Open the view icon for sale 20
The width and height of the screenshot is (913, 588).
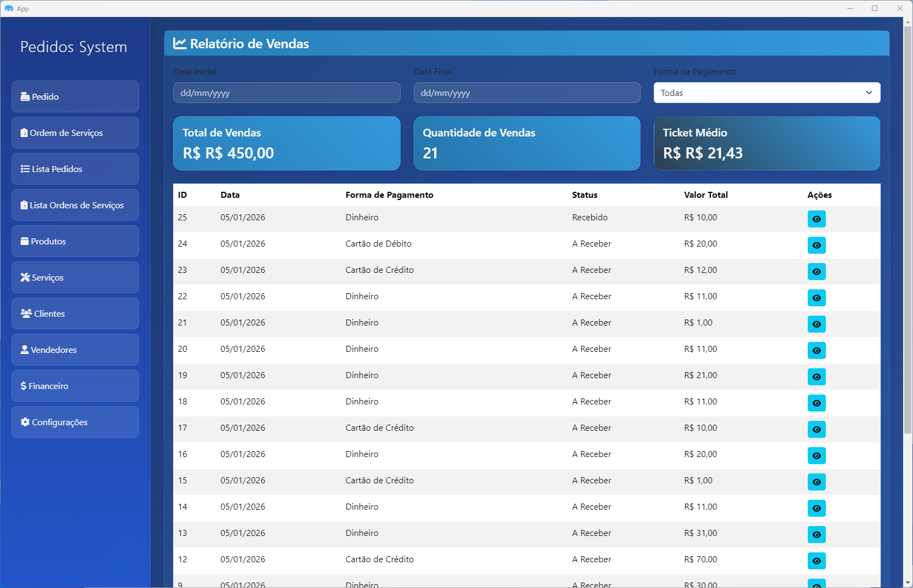point(816,351)
